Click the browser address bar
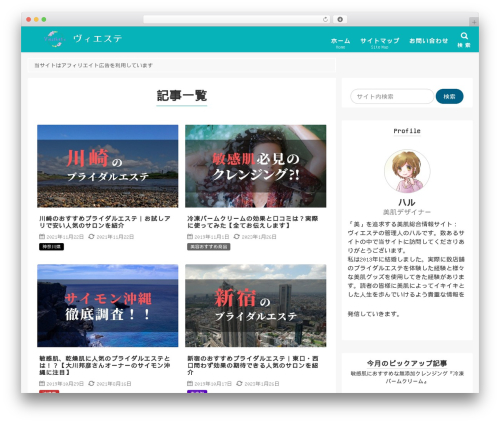This screenshot has width=500, height=423. (x=237, y=19)
